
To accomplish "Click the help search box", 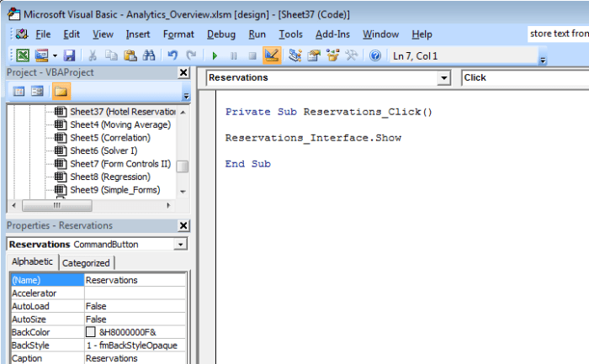I will [558, 34].
